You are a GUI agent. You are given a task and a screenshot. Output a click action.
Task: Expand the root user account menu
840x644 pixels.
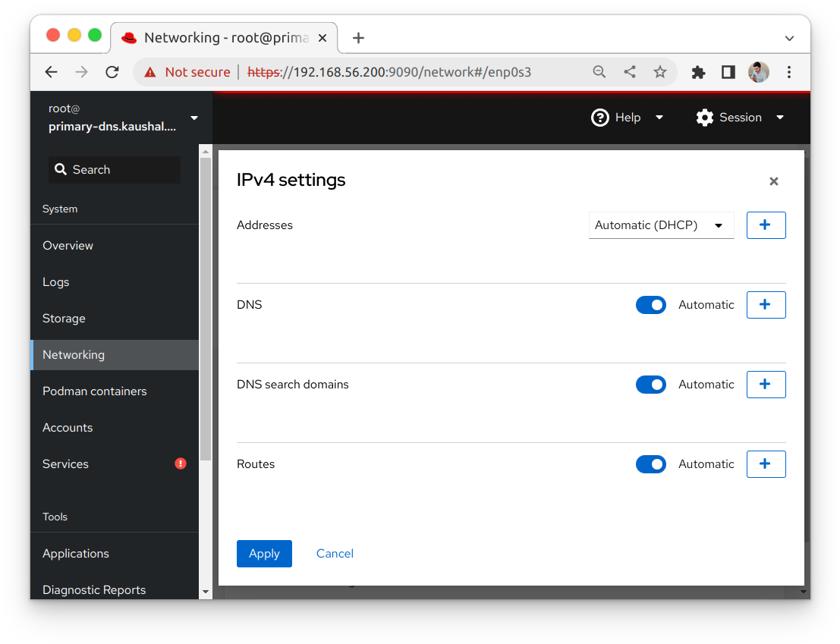tap(194, 118)
